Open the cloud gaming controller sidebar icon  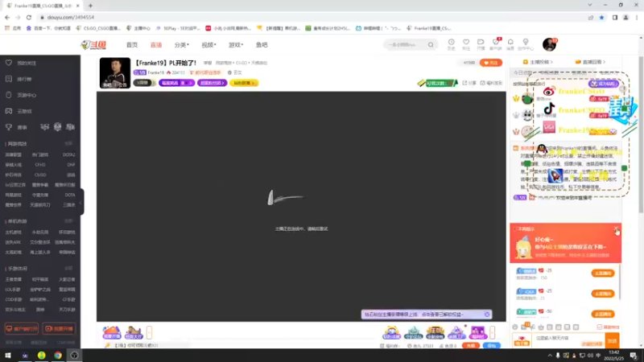[x=9, y=111]
